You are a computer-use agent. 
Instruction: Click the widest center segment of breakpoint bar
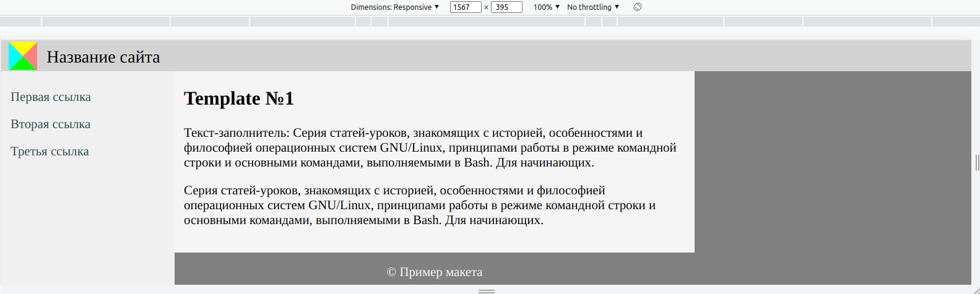(x=486, y=22)
